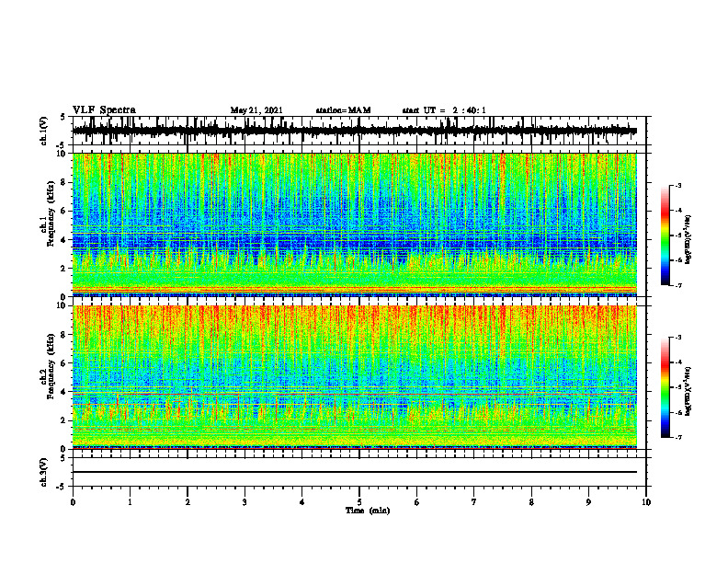The height and width of the screenshot is (563, 728).
Task: Click time axis tick label "2"
Action: click(x=188, y=502)
